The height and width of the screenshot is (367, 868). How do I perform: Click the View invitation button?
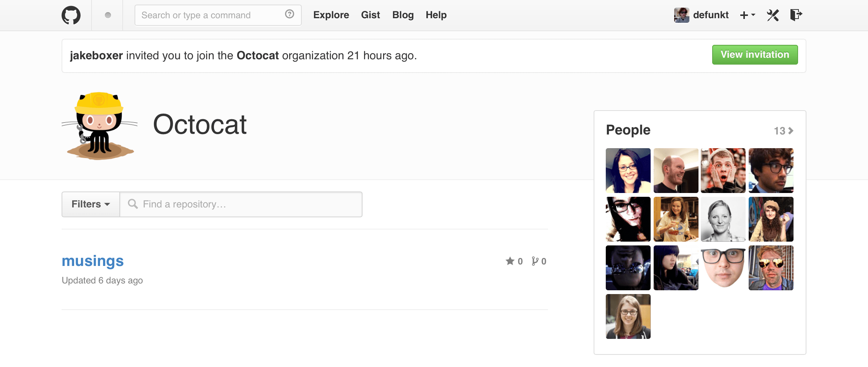click(x=755, y=55)
